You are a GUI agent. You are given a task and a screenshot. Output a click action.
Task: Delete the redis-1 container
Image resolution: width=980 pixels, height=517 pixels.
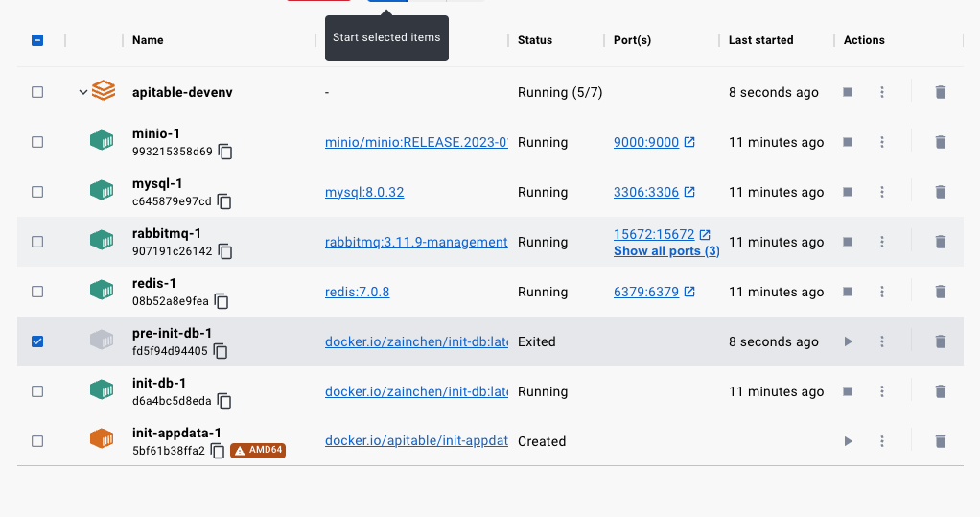pyautogui.click(x=940, y=292)
